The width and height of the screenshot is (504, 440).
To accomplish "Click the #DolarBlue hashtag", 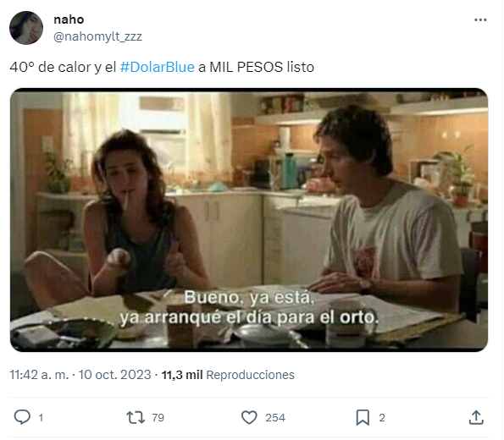I will coord(158,67).
